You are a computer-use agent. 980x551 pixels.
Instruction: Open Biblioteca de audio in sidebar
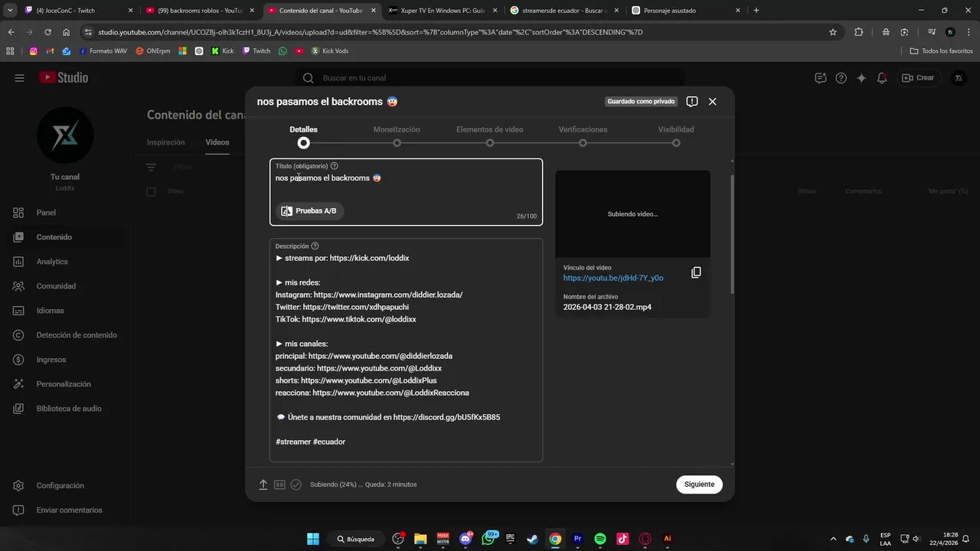[x=64, y=409]
